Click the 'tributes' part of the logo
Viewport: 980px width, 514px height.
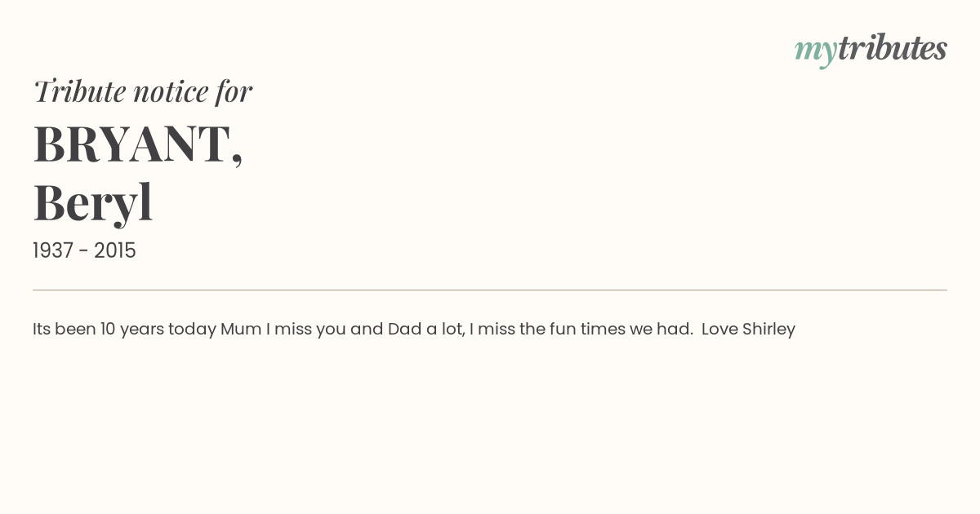pyautogui.click(x=892, y=48)
